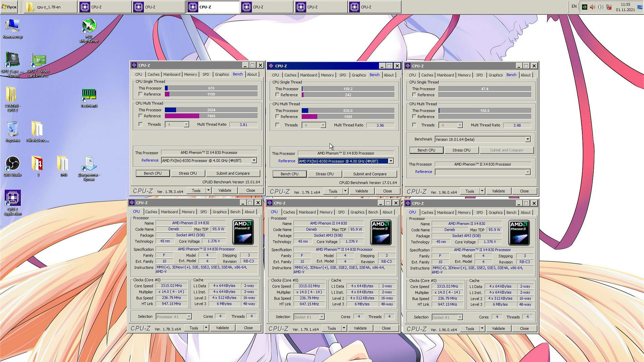Switch to Mainboard tab in version 1.96.0 CPU window

click(x=445, y=213)
